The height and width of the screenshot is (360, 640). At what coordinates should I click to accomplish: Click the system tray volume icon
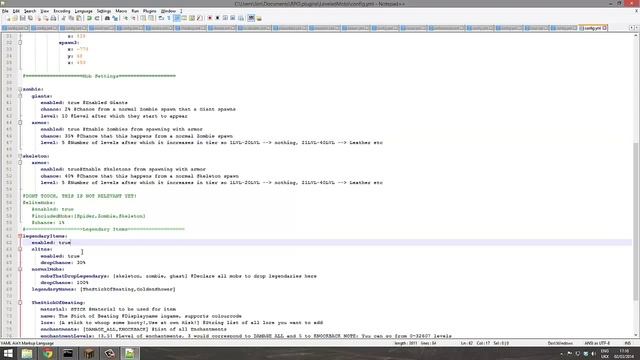[593, 353]
